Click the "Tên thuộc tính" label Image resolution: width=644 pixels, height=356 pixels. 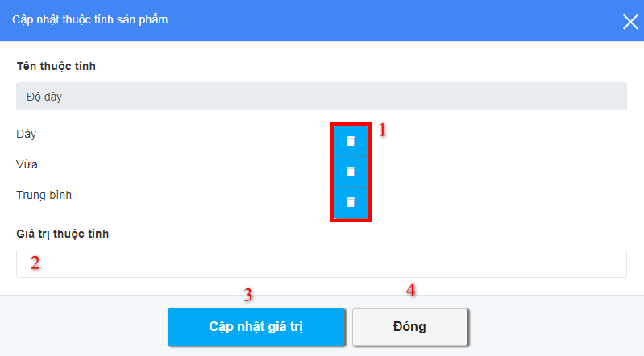tap(56, 66)
